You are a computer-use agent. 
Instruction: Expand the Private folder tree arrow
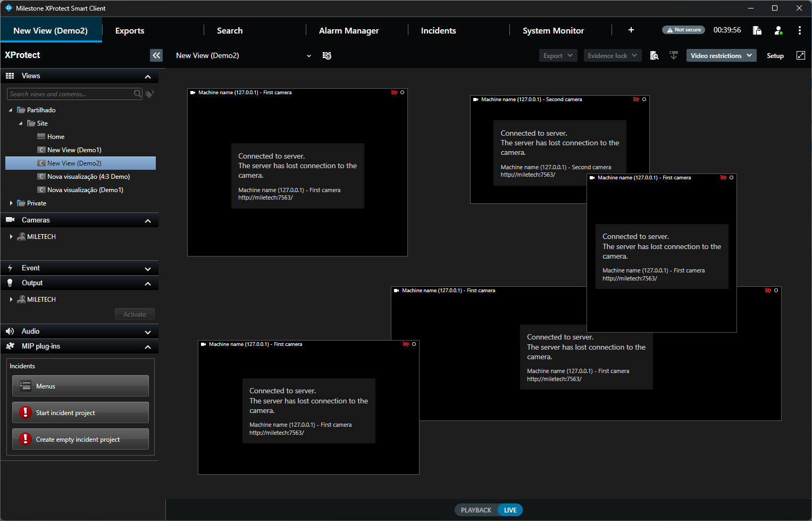tap(11, 203)
